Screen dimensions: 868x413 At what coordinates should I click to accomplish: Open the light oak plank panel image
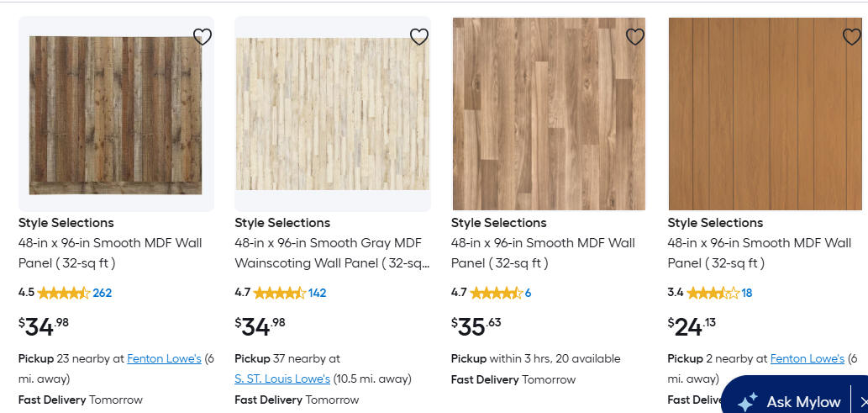click(x=549, y=114)
